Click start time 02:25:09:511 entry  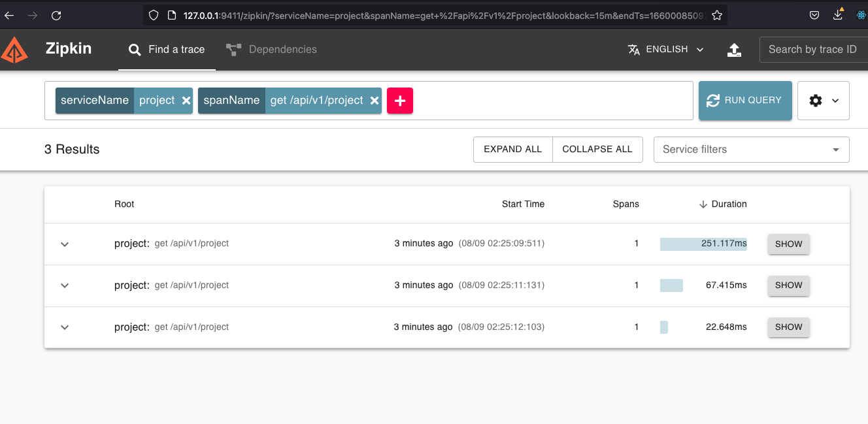pyautogui.click(x=502, y=244)
